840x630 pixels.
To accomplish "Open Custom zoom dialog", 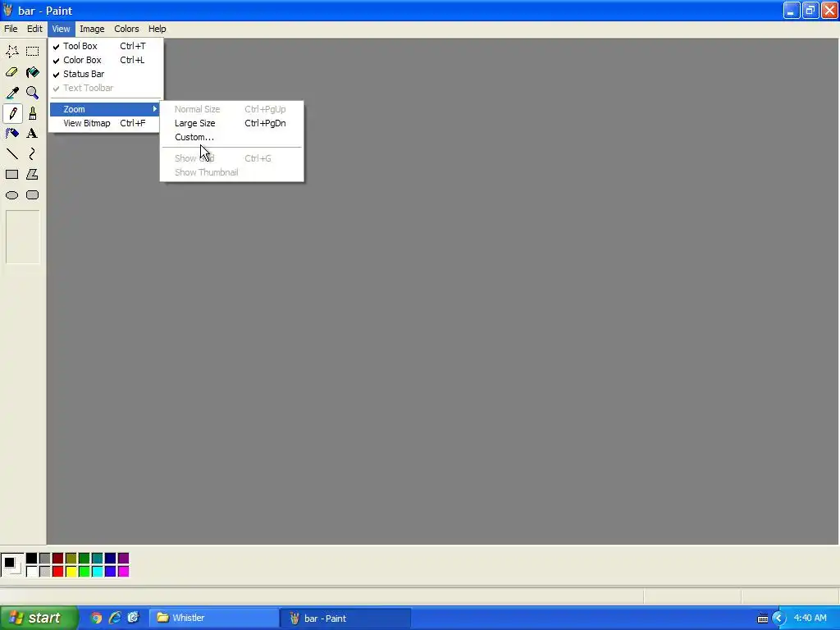I will point(231,137).
